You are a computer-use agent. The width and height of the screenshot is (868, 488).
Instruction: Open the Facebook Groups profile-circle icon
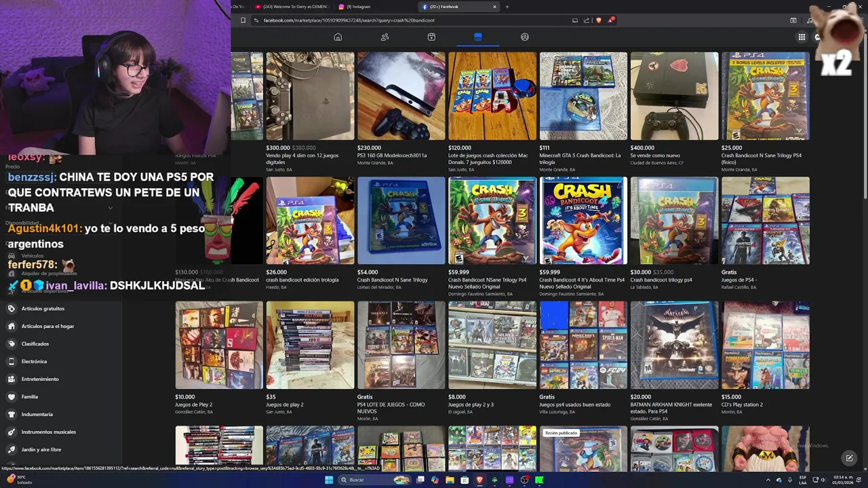(x=524, y=37)
